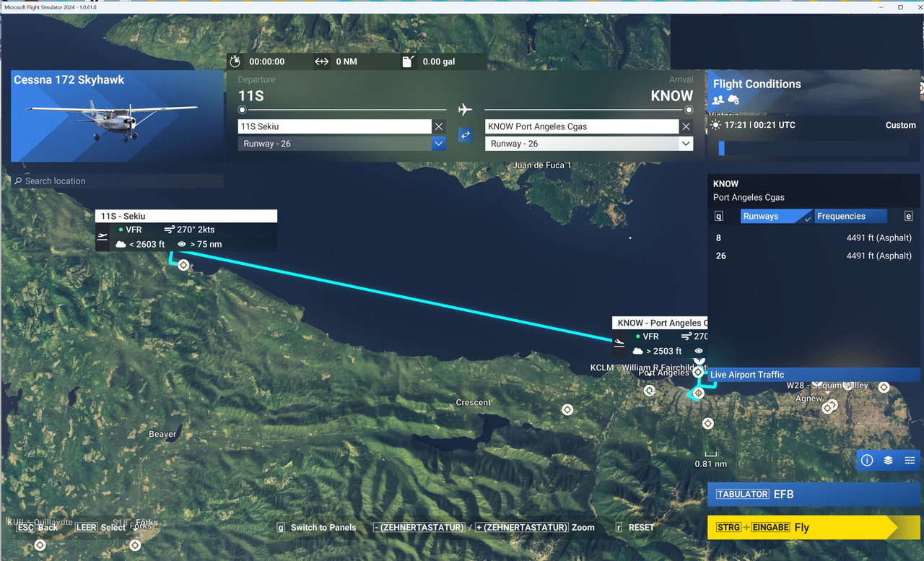
Task: Select runway 26 row in KNOW list
Action: click(814, 256)
